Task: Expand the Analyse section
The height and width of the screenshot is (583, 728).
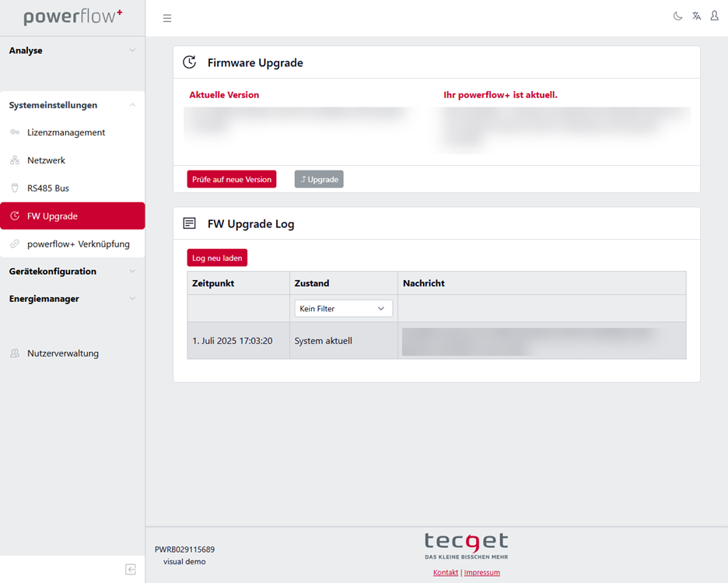Action: [x=72, y=50]
